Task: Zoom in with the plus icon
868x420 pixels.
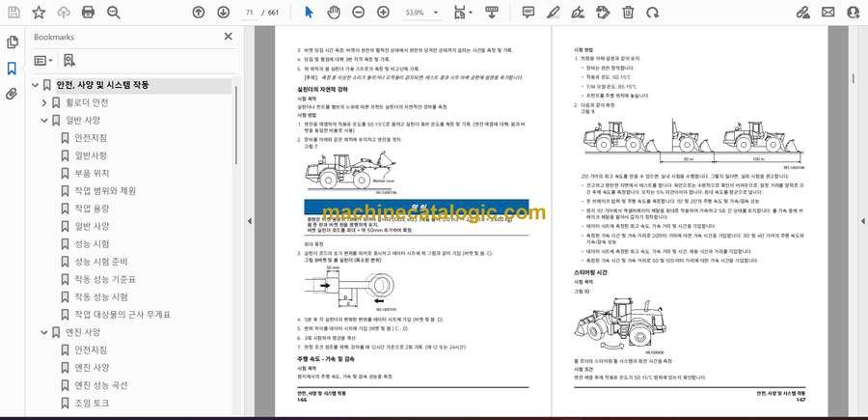Action: (383, 13)
